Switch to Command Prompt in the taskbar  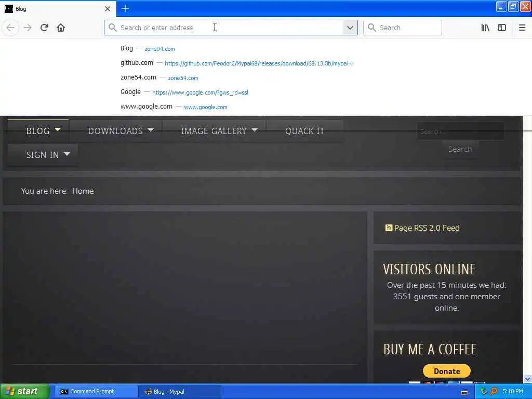[x=96, y=392]
